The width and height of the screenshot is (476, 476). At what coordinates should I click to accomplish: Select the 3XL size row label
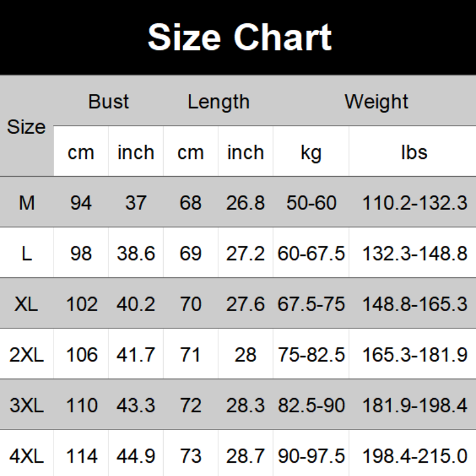point(27,406)
